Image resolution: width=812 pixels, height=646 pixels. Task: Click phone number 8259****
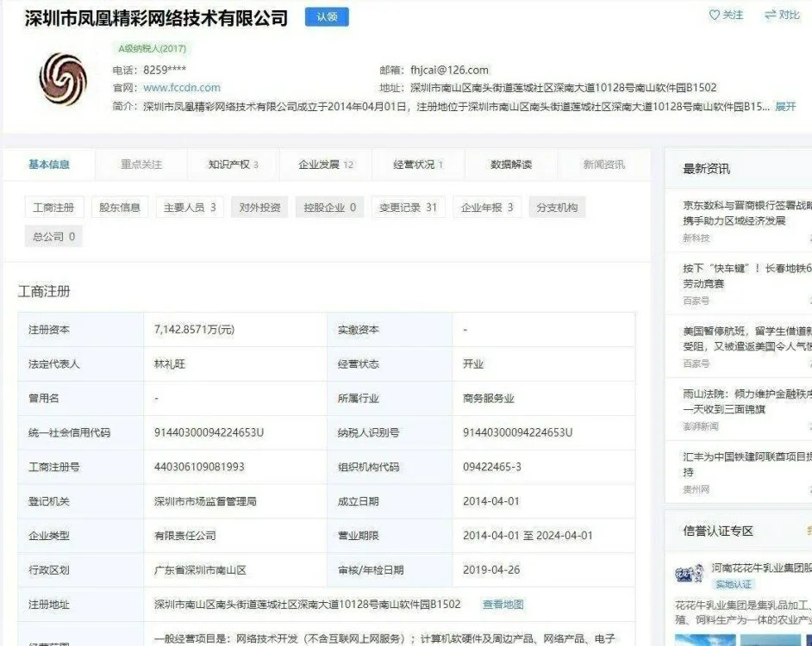click(165, 70)
